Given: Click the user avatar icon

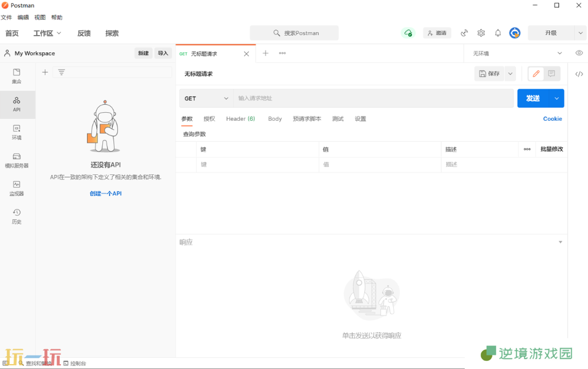Looking at the screenshot, I should click(515, 33).
